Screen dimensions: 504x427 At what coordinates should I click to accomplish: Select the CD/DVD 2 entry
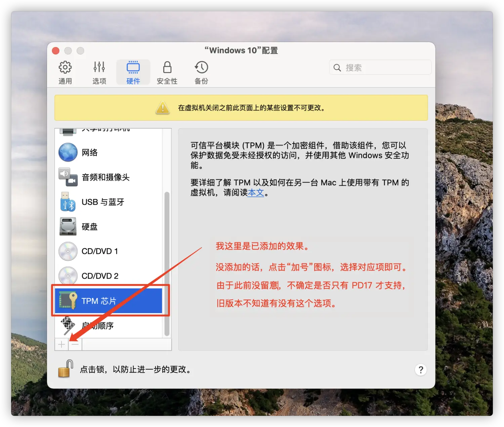[100, 276]
